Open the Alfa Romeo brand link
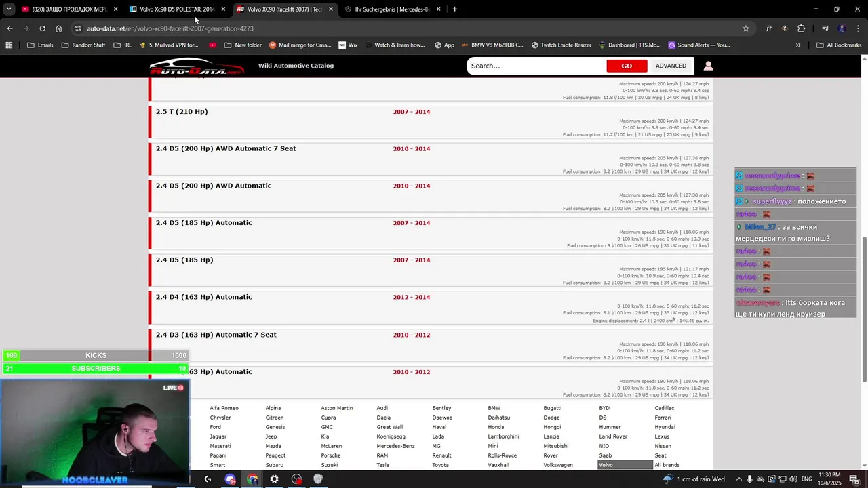The height and width of the screenshot is (488, 868). [x=224, y=408]
